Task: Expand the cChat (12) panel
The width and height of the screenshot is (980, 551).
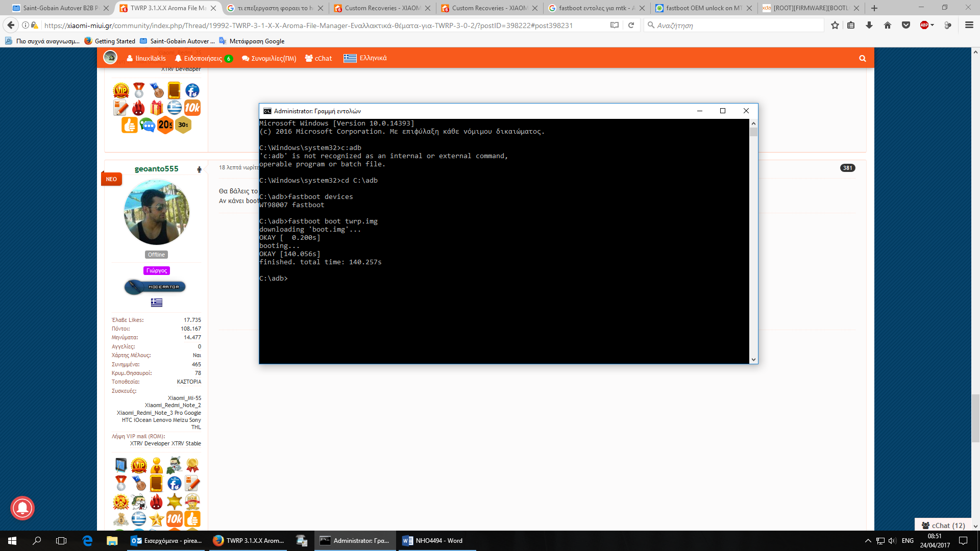Action: (x=943, y=525)
